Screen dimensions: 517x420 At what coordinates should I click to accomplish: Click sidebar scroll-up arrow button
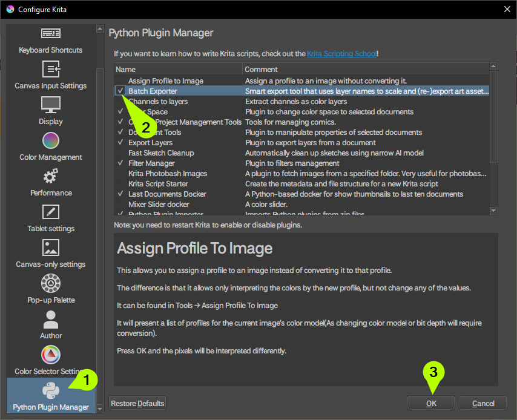[100, 29]
